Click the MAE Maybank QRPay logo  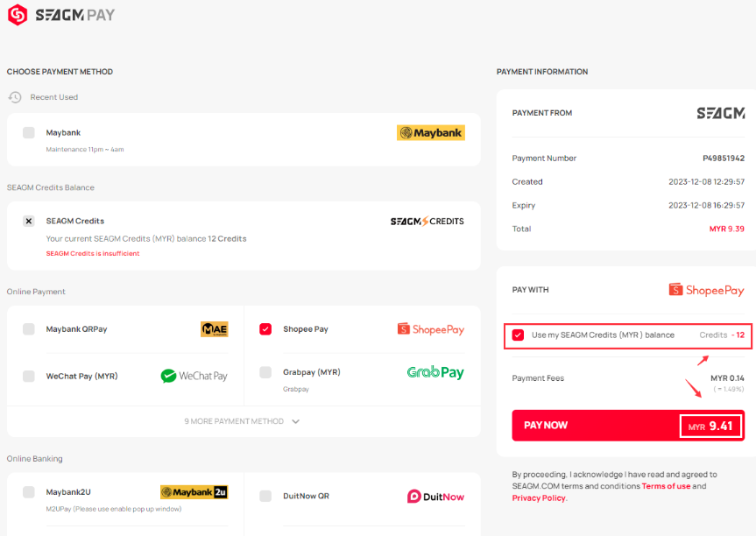[215, 329]
